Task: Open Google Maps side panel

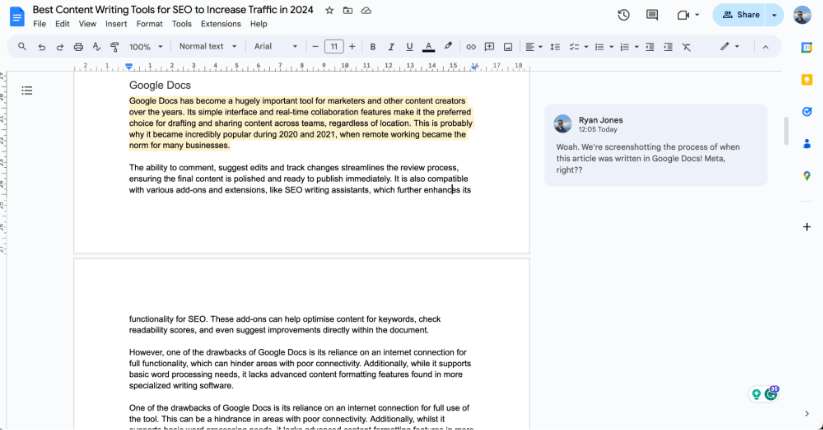Action: pos(807,176)
